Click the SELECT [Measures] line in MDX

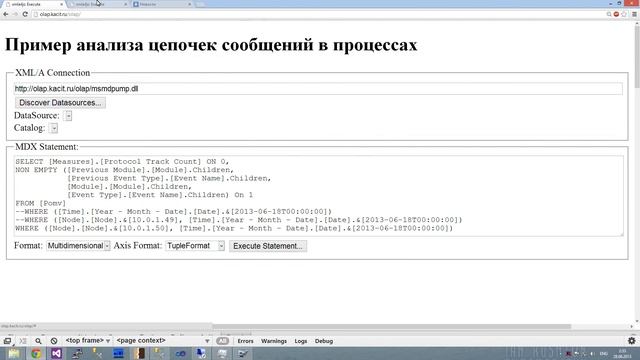(122, 162)
